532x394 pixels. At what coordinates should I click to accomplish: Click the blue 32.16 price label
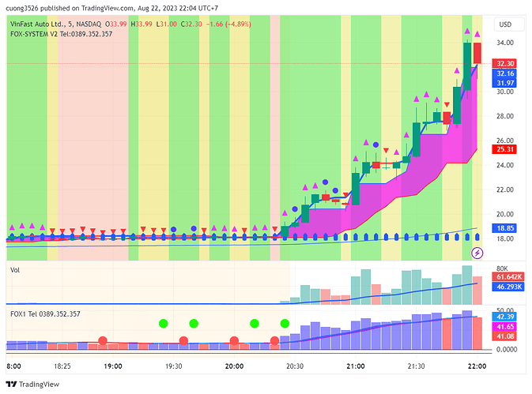point(505,73)
